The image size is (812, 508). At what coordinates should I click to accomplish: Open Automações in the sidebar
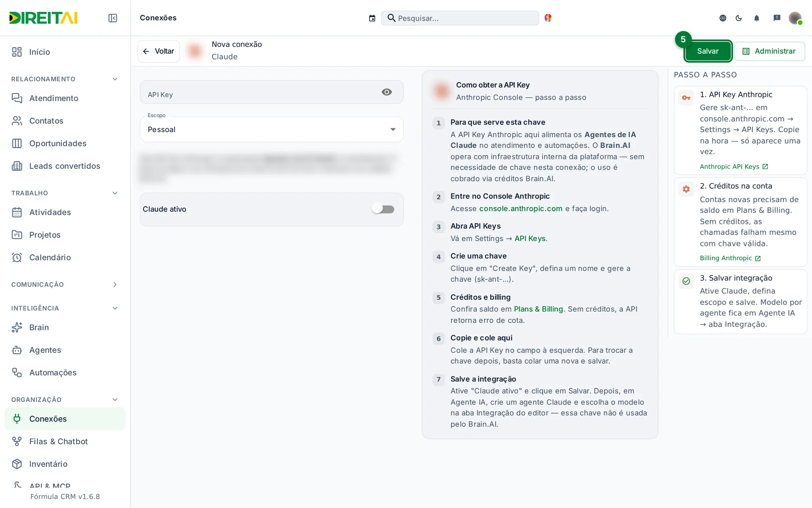coord(65,373)
